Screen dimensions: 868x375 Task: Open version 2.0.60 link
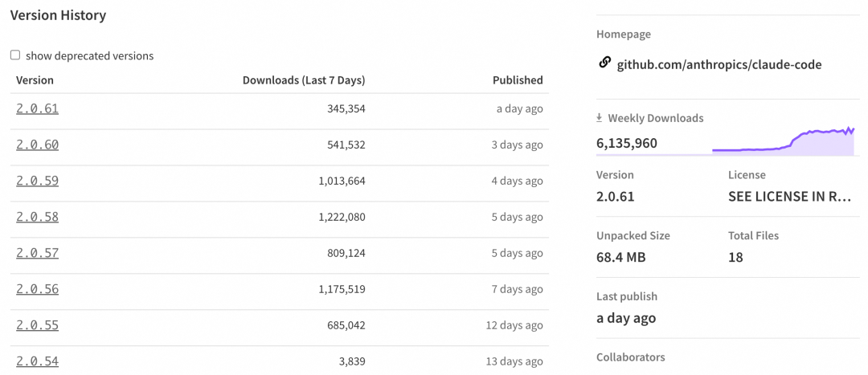click(x=37, y=145)
